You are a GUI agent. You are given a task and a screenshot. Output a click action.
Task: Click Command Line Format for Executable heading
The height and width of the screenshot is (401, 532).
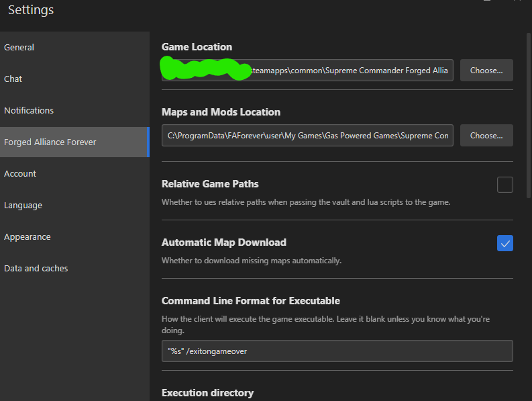251,301
